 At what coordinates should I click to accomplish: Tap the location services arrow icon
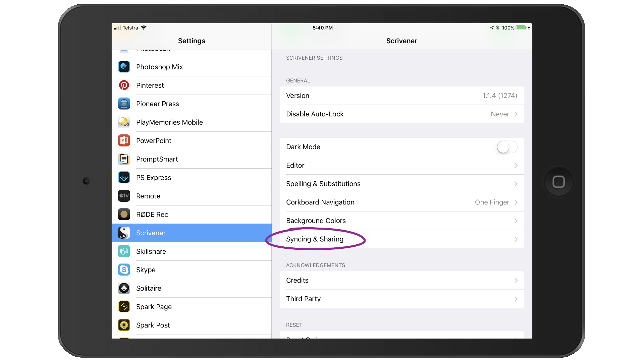coord(492,28)
